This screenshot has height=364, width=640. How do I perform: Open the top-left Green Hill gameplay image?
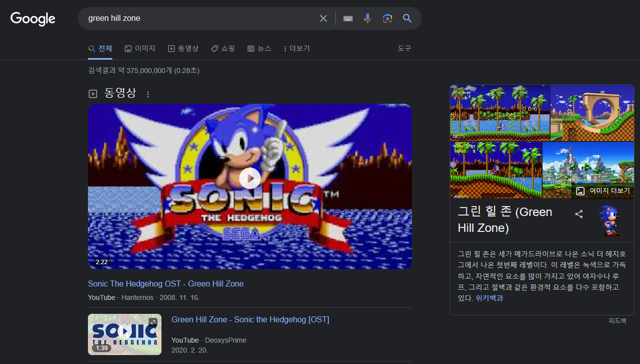click(x=500, y=113)
